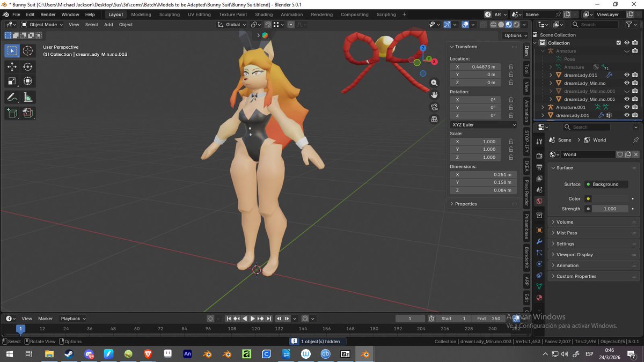Uncheck the Collection exclude checkbox
Viewport: 644px width, 362px height.
coord(619,43)
